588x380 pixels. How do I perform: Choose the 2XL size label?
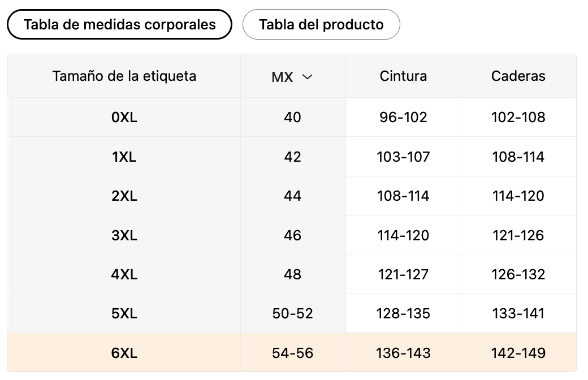tap(124, 196)
